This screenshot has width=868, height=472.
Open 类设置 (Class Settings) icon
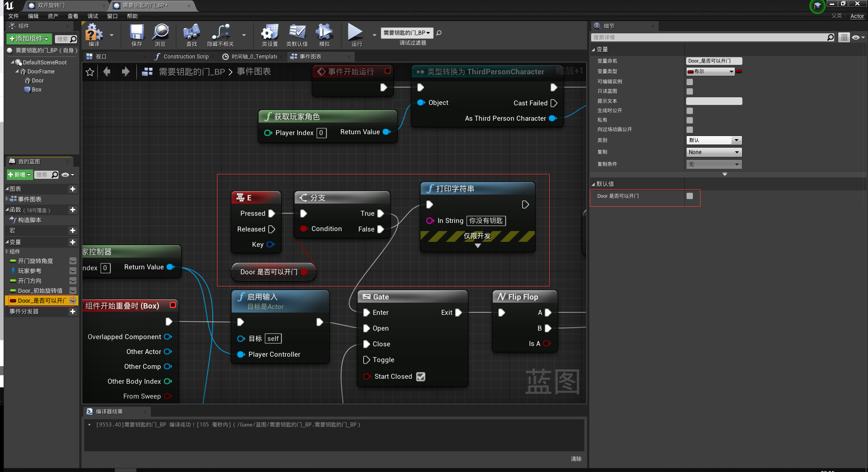point(270,35)
